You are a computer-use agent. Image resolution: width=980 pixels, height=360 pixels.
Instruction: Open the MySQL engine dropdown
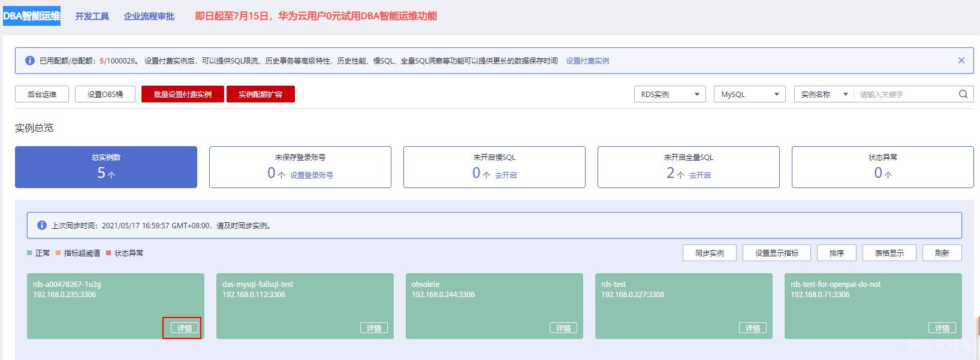pos(750,94)
